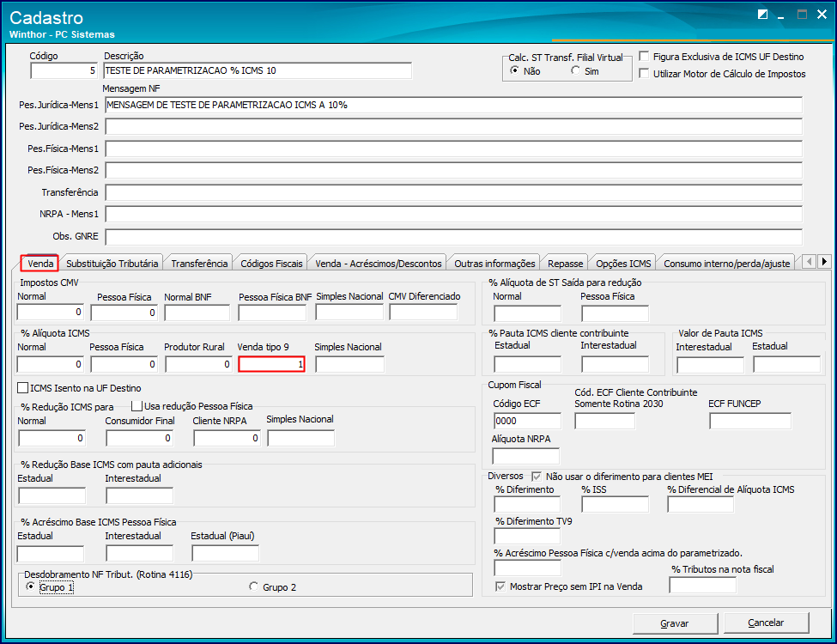Click the Cancelar button
The image size is (837, 644).
[x=766, y=623]
